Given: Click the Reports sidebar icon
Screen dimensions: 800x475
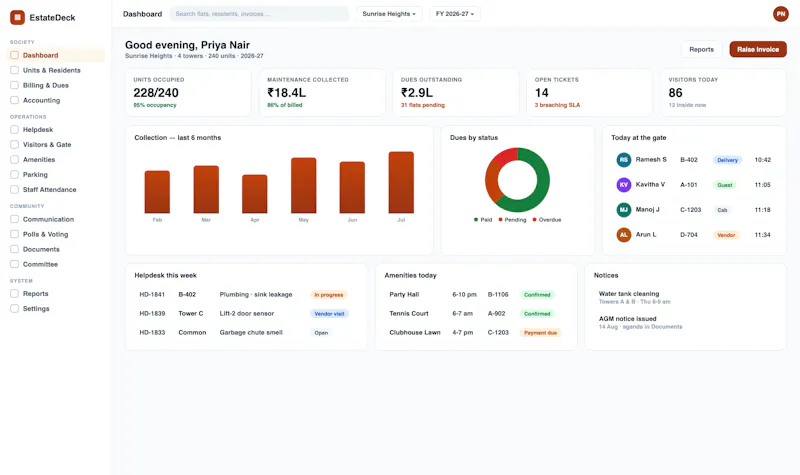Looking at the screenshot, I should [x=14, y=293].
